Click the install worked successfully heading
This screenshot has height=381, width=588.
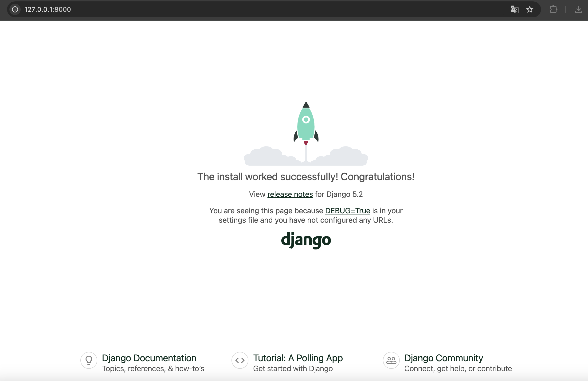[x=306, y=177]
